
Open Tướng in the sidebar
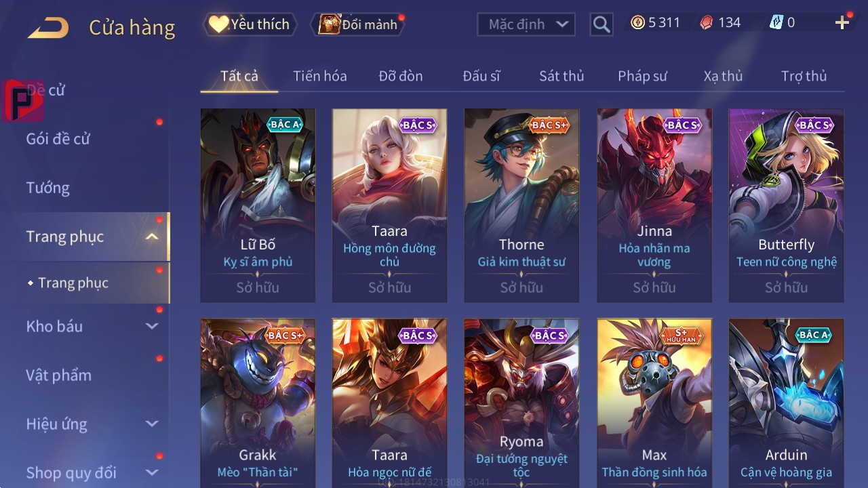pos(48,188)
